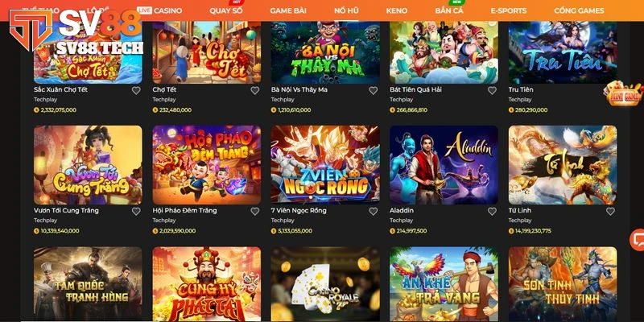Click heart icon beside Tru Tiên
The width and height of the screenshot is (644, 322).
(x=611, y=90)
